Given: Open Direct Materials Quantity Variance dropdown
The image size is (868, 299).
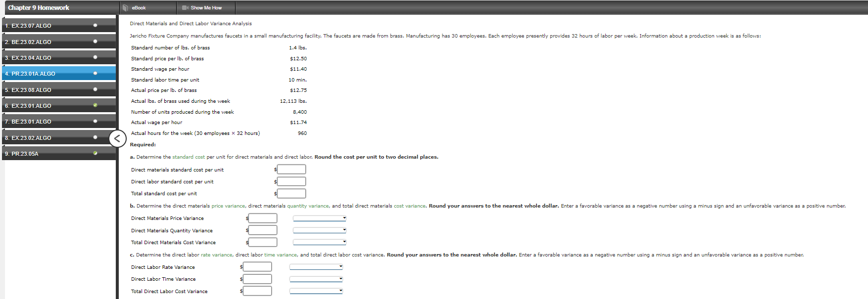Looking at the screenshot, I should [x=320, y=230].
